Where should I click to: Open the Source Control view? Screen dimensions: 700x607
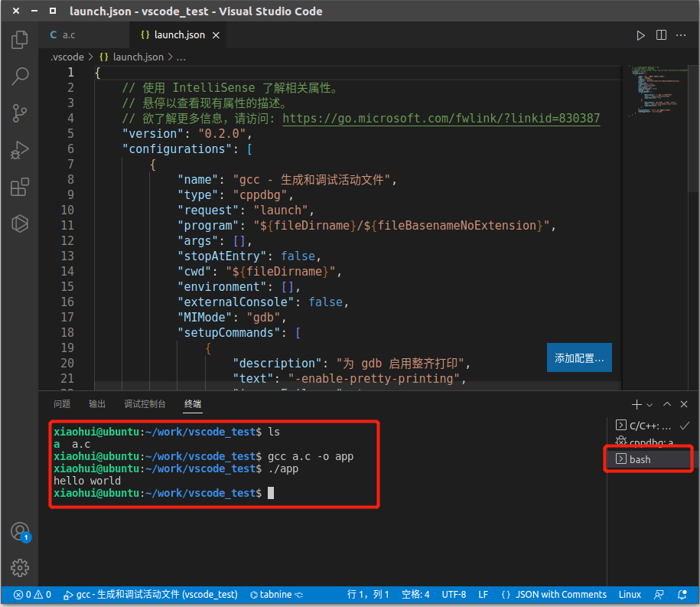(19, 113)
